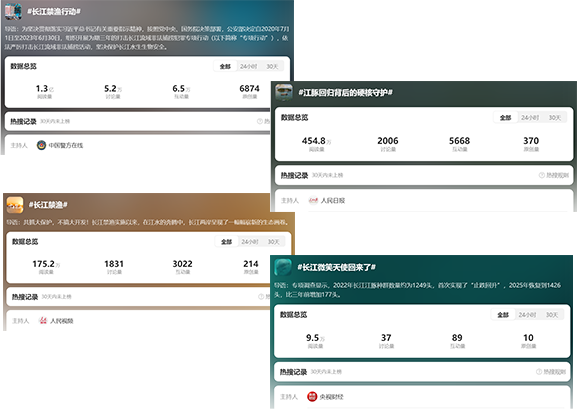Select 全部 in the 长江禁渔 data overview

[x=226, y=242]
